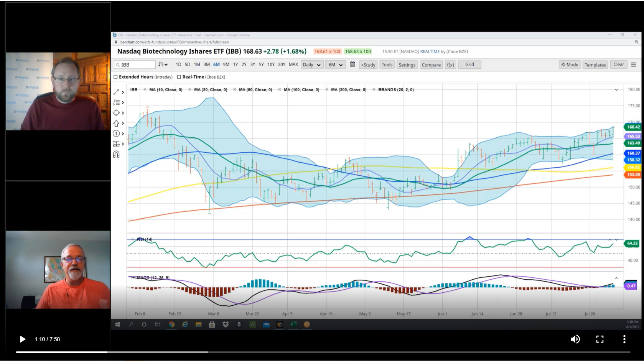The image size is (644, 361).
Task: Click the 153.80 orange MA value label
Action: [x=633, y=175]
